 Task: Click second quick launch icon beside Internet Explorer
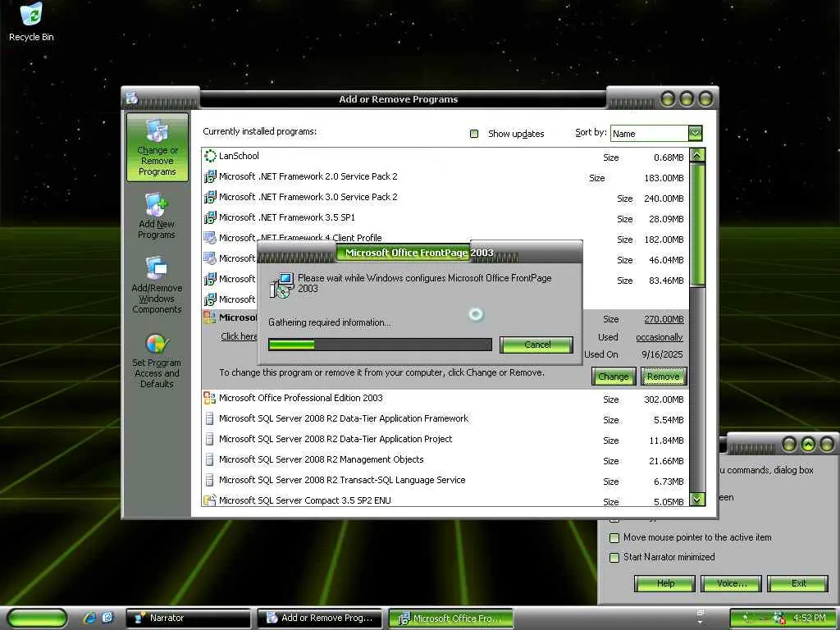[107, 618]
